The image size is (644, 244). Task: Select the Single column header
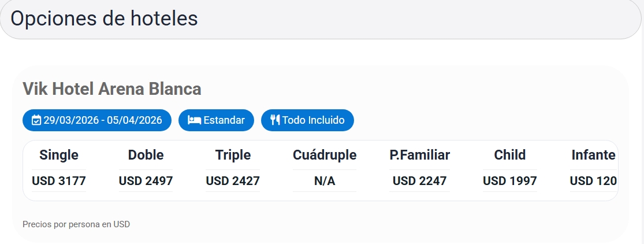coord(59,155)
